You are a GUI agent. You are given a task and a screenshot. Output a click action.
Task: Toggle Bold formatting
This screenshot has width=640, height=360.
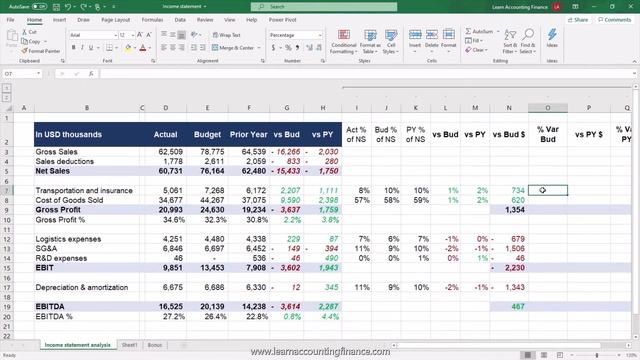coord(73,48)
